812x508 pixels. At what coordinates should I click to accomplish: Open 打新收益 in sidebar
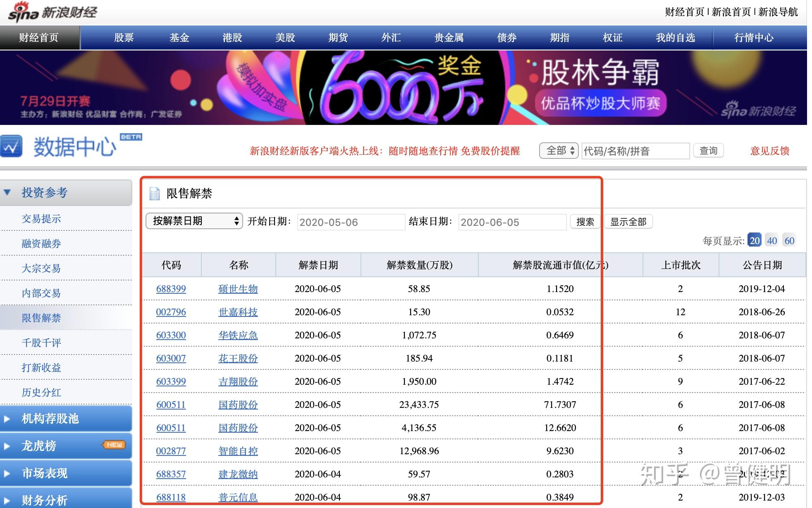pyautogui.click(x=41, y=368)
